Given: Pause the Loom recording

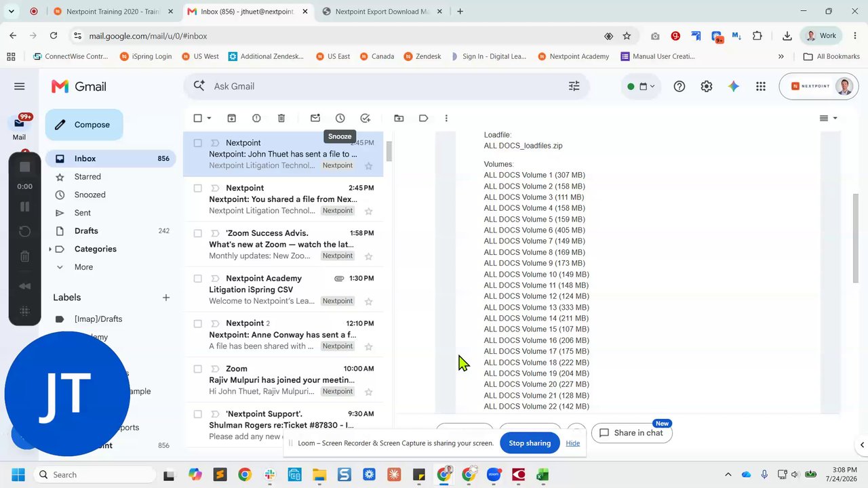Looking at the screenshot, I should [x=24, y=207].
